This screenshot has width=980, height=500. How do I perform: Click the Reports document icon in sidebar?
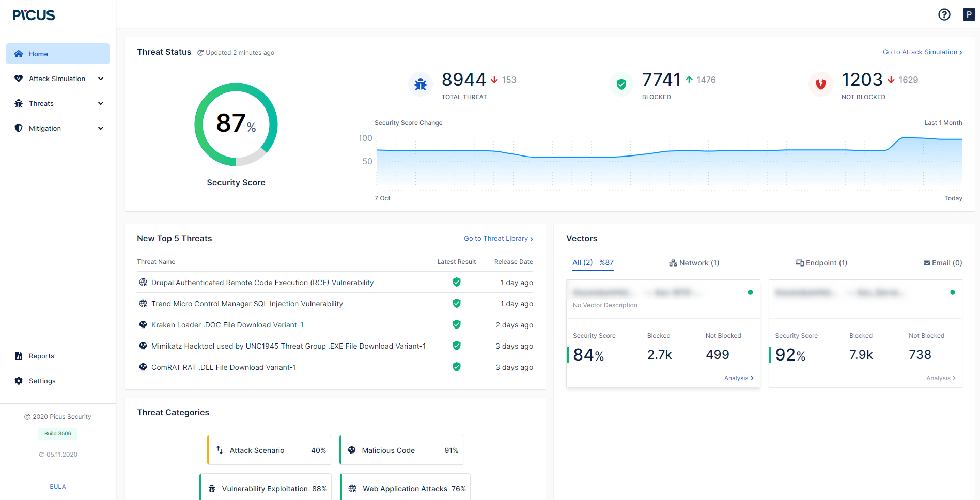point(19,356)
